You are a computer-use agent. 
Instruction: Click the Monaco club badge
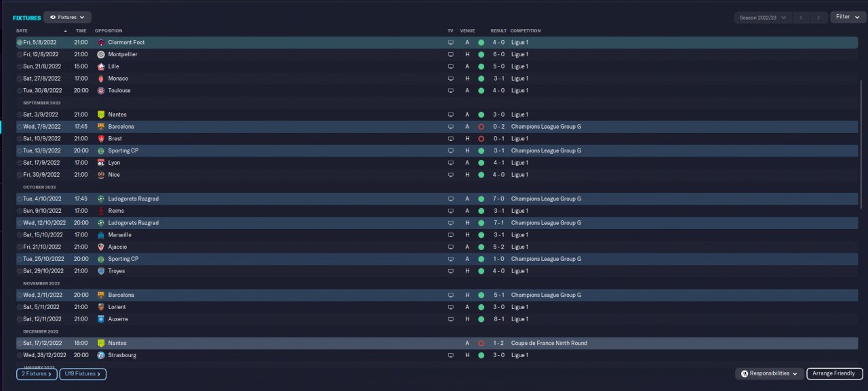101,79
